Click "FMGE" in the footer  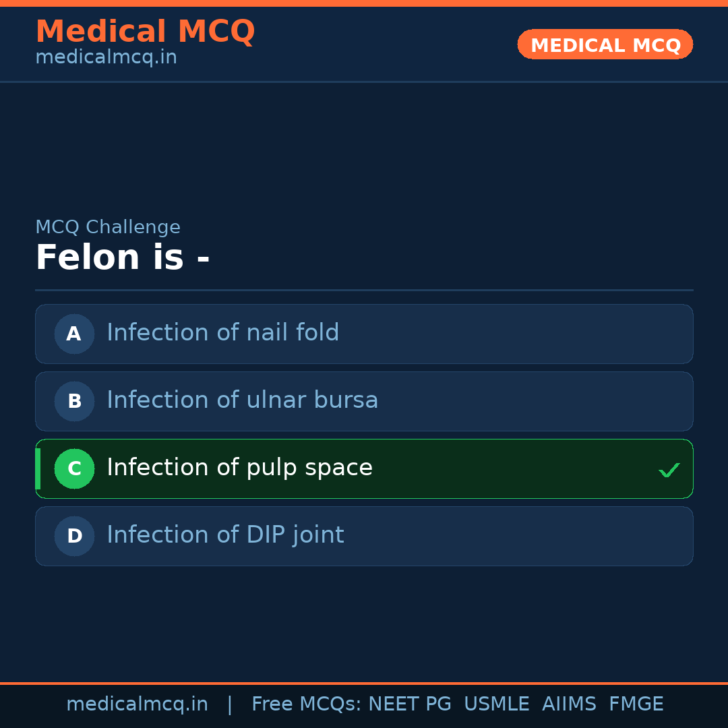tap(636, 704)
